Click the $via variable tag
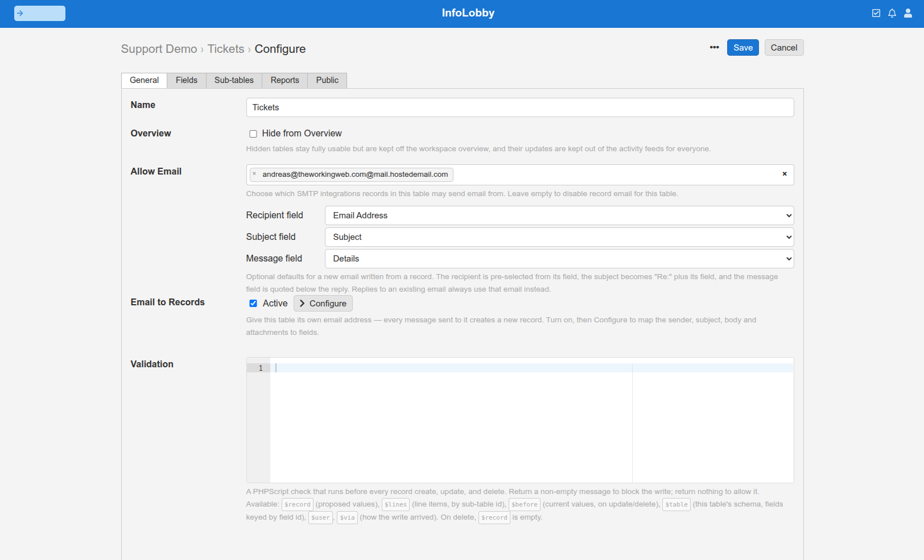The image size is (924, 560). (x=347, y=517)
